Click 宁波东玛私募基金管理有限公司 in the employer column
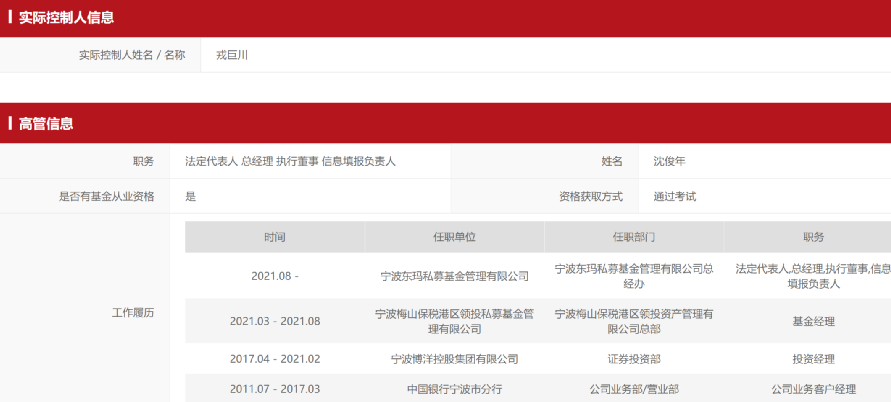Image resolution: width=891 pixels, height=402 pixels. (x=454, y=276)
